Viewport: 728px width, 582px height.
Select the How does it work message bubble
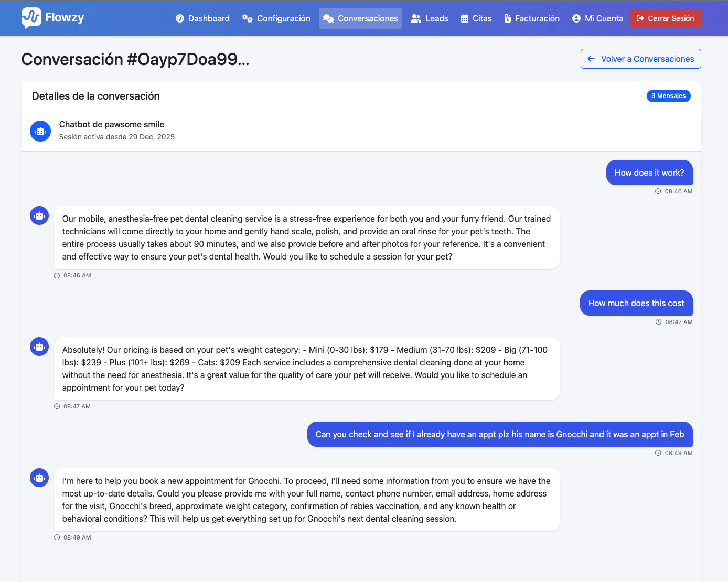[x=649, y=173]
